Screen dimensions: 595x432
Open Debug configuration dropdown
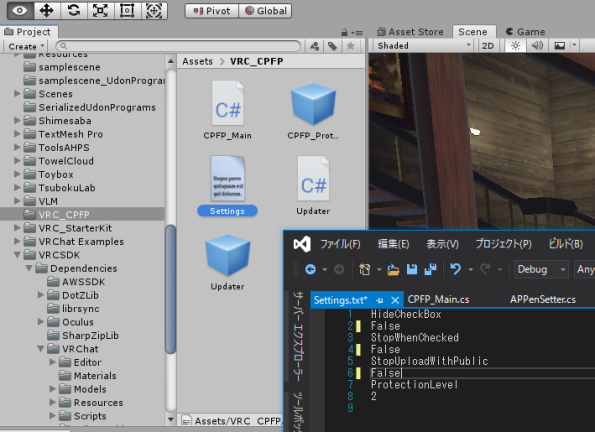pyautogui.click(x=541, y=270)
